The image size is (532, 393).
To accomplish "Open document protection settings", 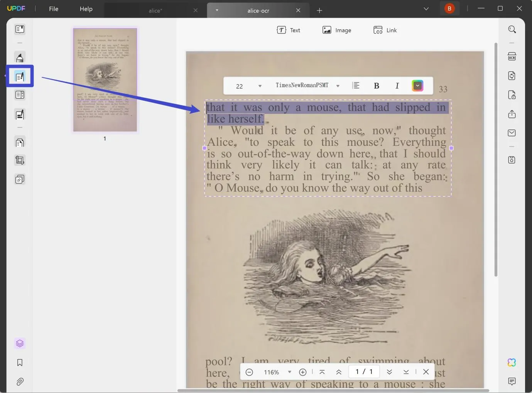I will coord(512,95).
